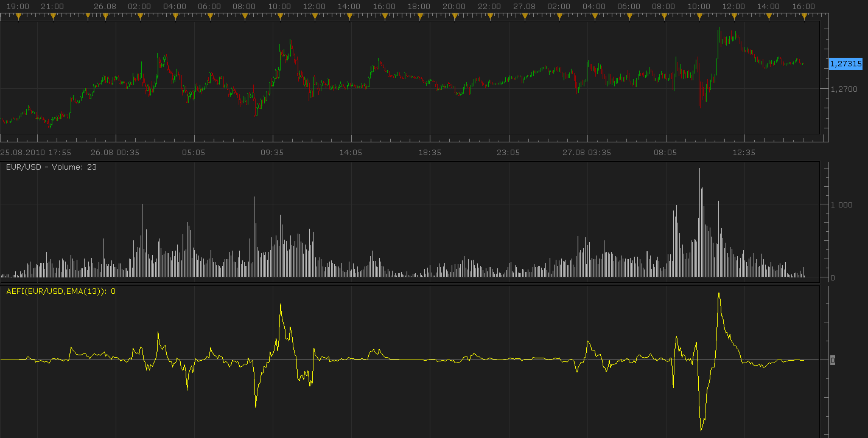868x438 pixels.
Task: Click the "25.08.2010 17:55" time axis label
Action: (36, 152)
